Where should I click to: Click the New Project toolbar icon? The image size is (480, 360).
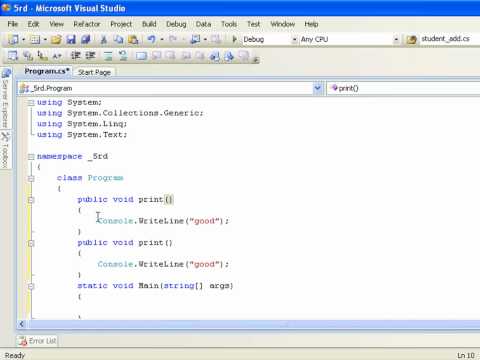13,39
